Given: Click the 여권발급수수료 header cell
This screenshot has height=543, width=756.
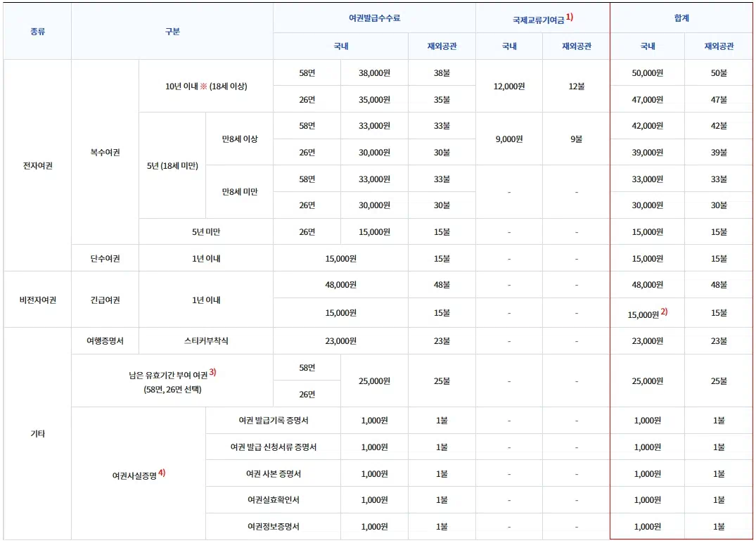Looking at the screenshot, I should 376,18.
